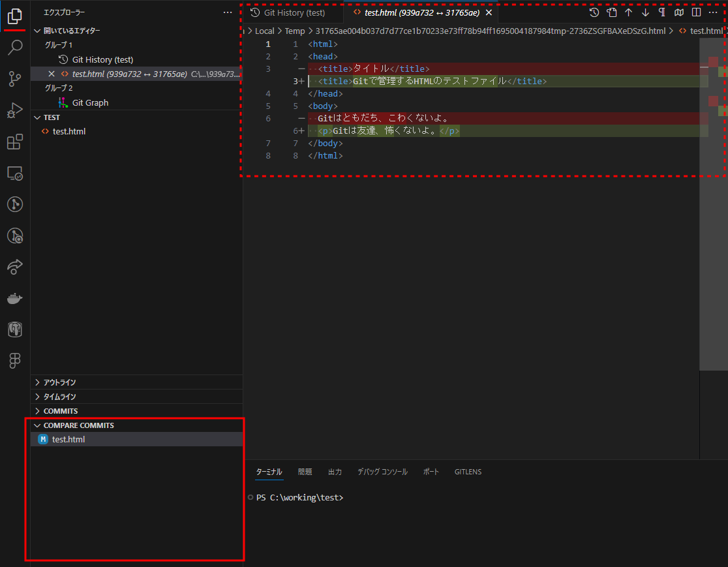This screenshot has height=567, width=728.
Task: Close the test.html diff tab
Action: click(x=489, y=12)
